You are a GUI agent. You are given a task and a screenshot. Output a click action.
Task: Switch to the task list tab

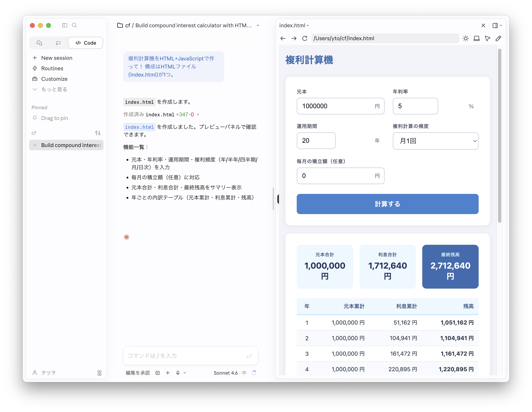click(58, 43)
